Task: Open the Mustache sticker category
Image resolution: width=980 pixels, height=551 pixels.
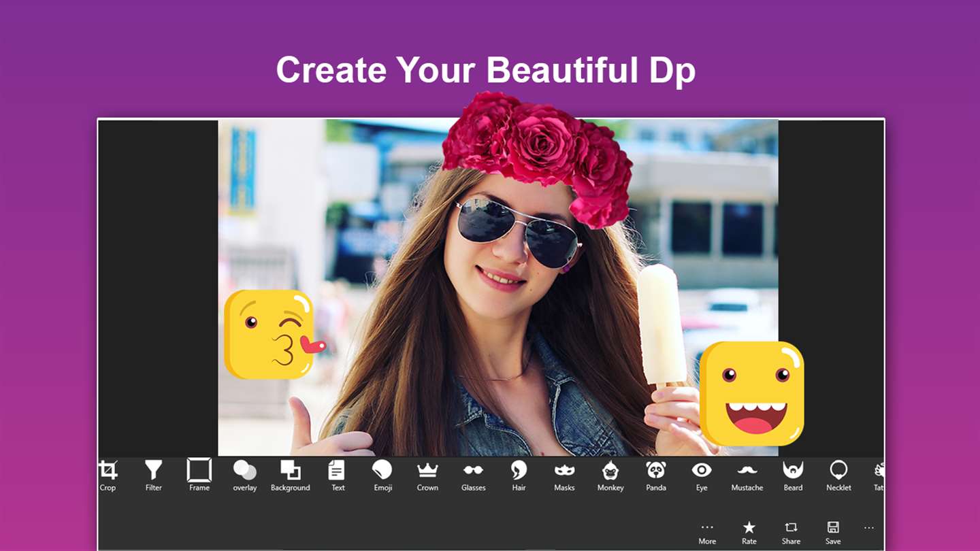Action: click(747, 475)
